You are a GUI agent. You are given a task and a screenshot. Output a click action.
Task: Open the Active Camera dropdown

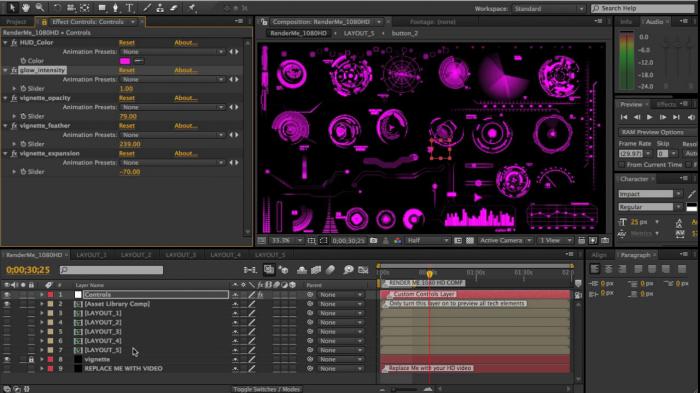coord(505,240)
